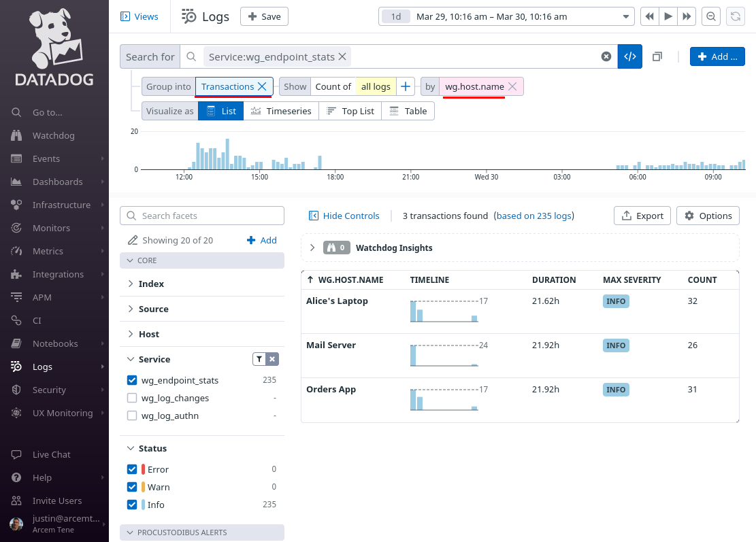Play live log tail

click(668, 16)
